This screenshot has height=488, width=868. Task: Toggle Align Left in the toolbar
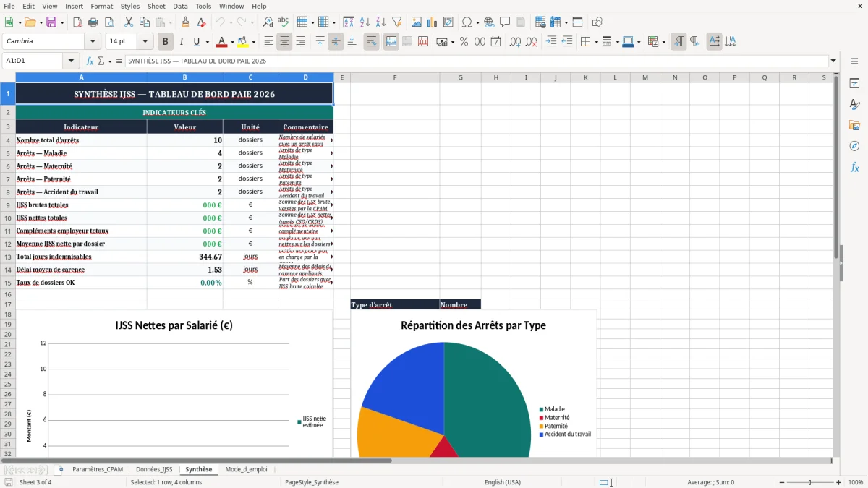point(268,42)
